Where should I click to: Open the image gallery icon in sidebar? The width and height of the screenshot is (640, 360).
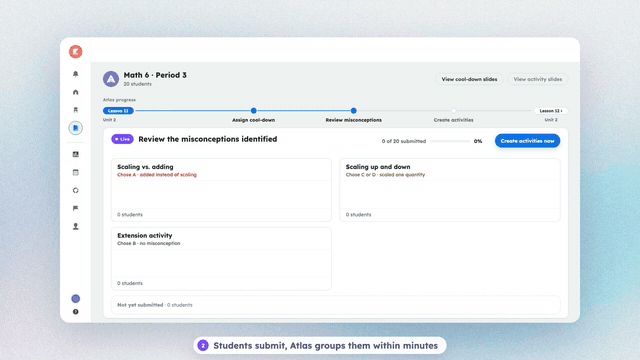click(x=76, y=154)
